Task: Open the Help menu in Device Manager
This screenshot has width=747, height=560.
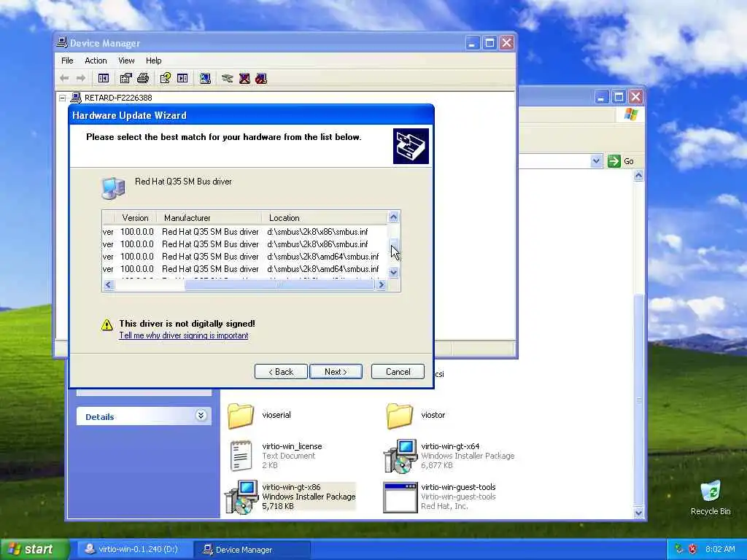Action: tap(153, 61)
